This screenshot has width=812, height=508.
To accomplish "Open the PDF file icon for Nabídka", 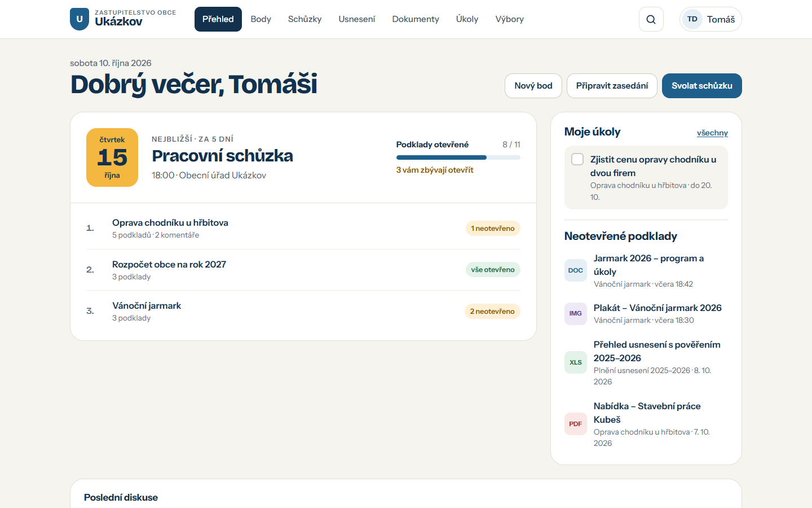I will click(x=575, y=424).
